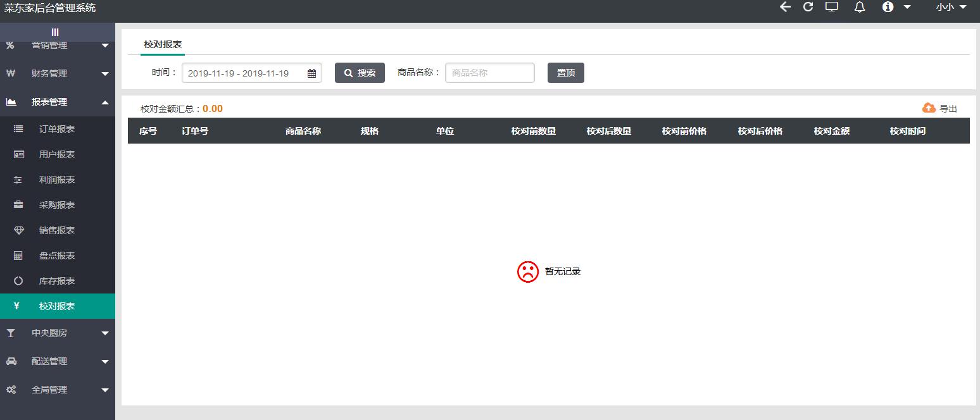Select the 销售报表 diamond icon

tap(17, 230)
